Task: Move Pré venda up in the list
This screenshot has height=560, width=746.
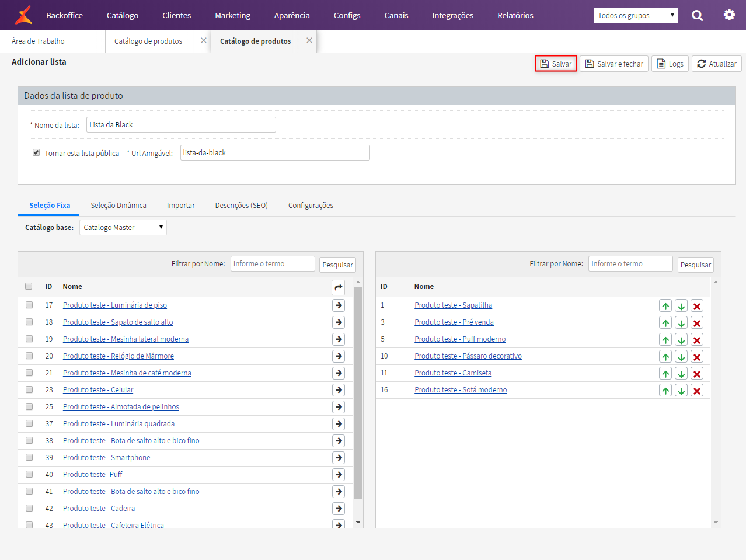Action: pos(665,323)
